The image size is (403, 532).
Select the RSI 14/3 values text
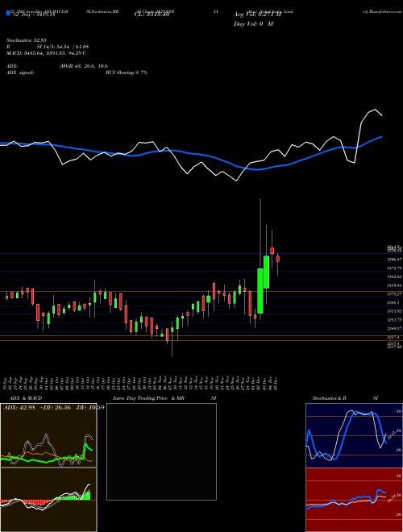tap(63, 47)
